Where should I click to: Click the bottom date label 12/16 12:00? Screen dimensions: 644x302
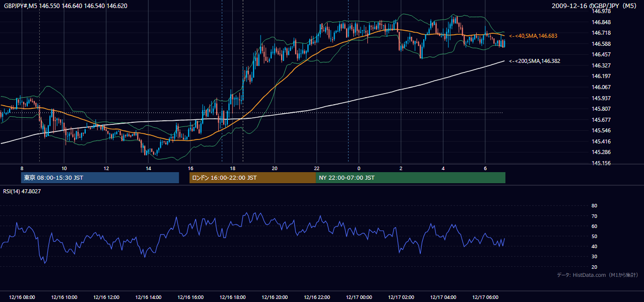(106, 297)
